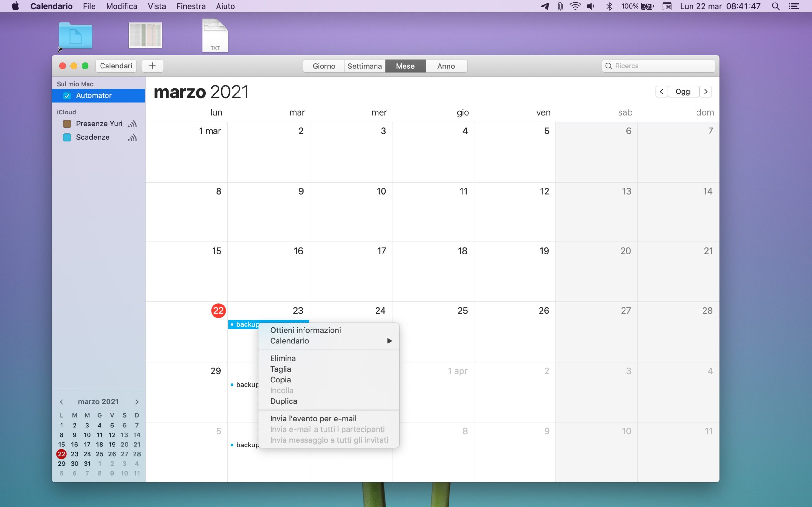The image size is (812, 507).
Task: Go to previous month in main header
Action: pos(661,92)
